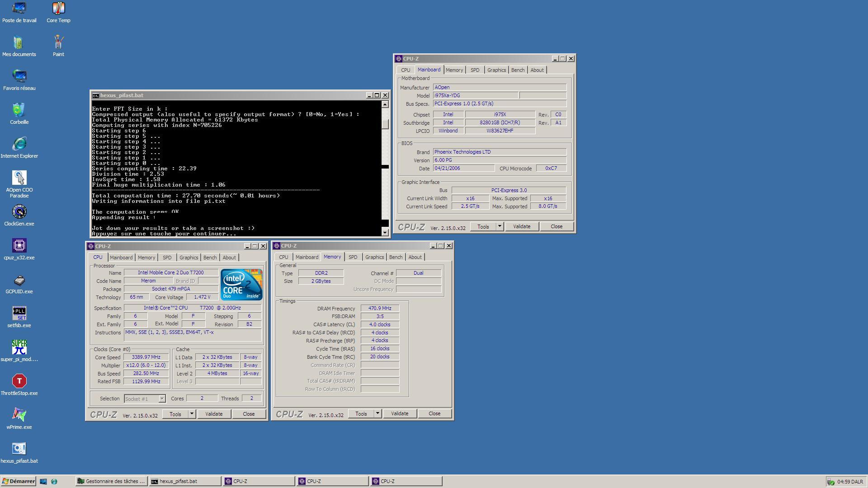Click Multiplier x12.0 value field
The image size is (868, 488).
146,366
